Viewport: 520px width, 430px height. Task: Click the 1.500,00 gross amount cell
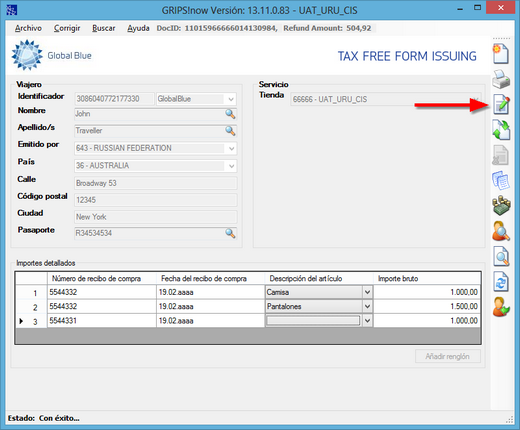pyautogui.click(x=427, y=306)
